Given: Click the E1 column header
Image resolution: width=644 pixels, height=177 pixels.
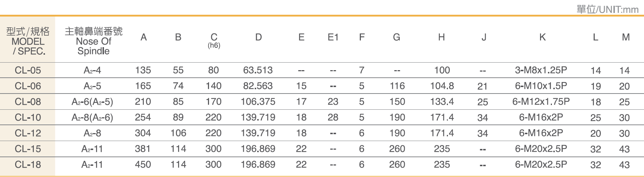Looking at the screenshot, I should click(x=333, y=37).
